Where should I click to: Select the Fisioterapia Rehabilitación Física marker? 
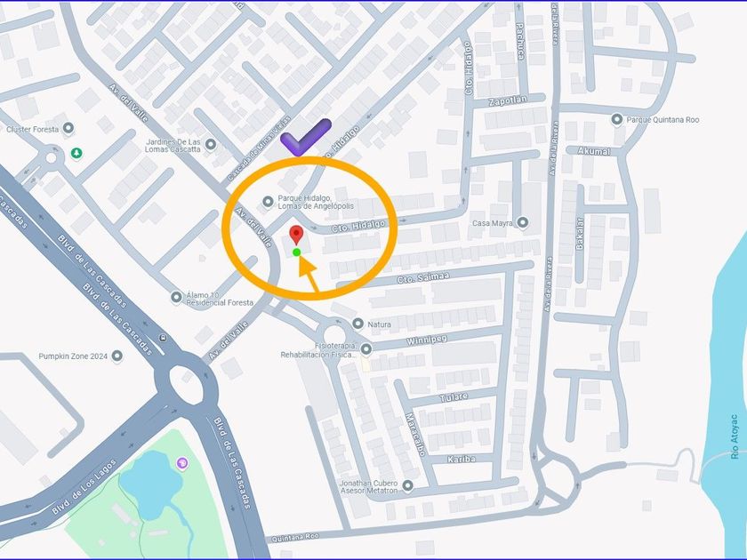point(365,349)
